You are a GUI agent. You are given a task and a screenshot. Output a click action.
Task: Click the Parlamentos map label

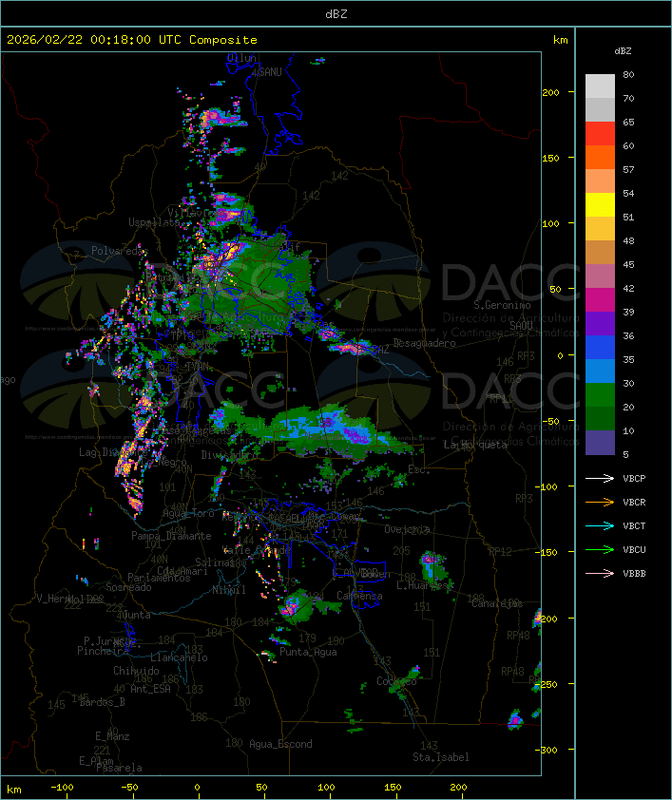click(159, 578)
